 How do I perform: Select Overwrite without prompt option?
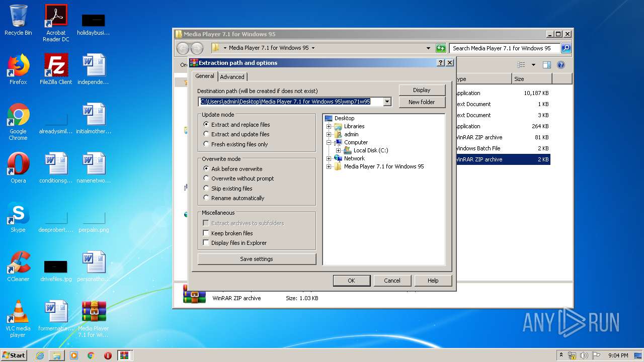(x=238, y=178)
